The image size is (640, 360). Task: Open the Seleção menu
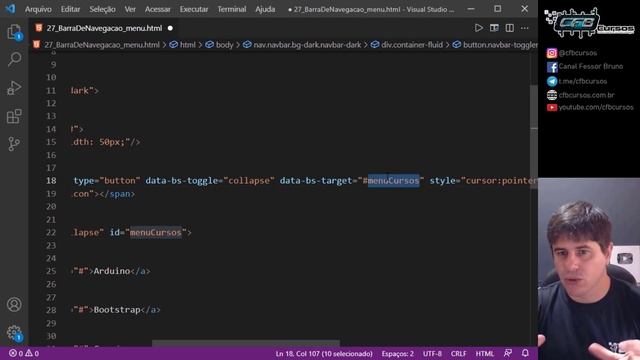[x=102, y=9]
